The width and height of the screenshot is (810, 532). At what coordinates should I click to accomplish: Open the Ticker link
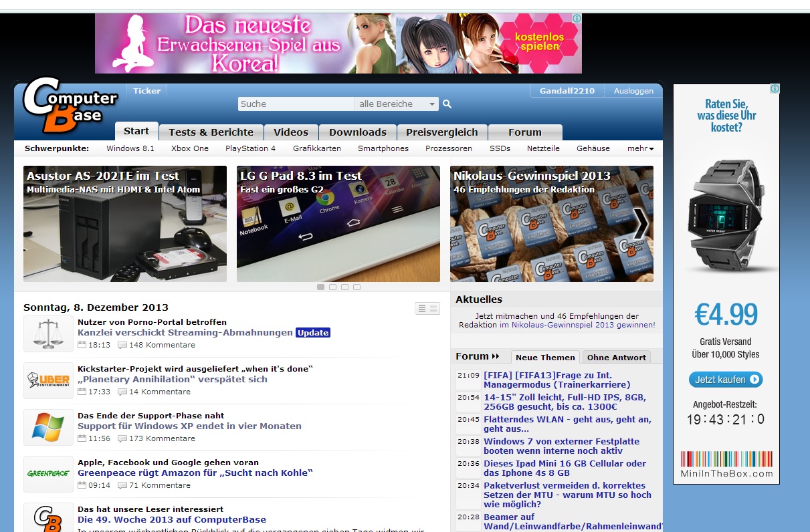[x=147, y=91]
